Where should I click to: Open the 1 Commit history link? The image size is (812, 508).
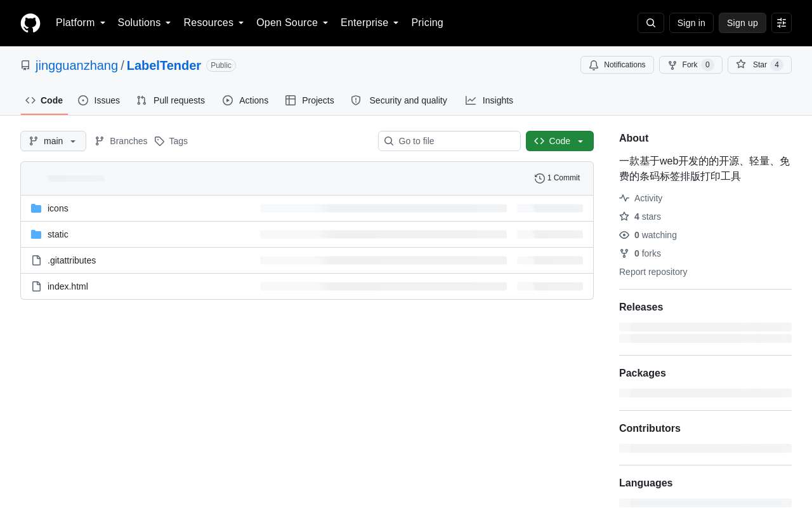pyautogui.click(x=557, y=178)
